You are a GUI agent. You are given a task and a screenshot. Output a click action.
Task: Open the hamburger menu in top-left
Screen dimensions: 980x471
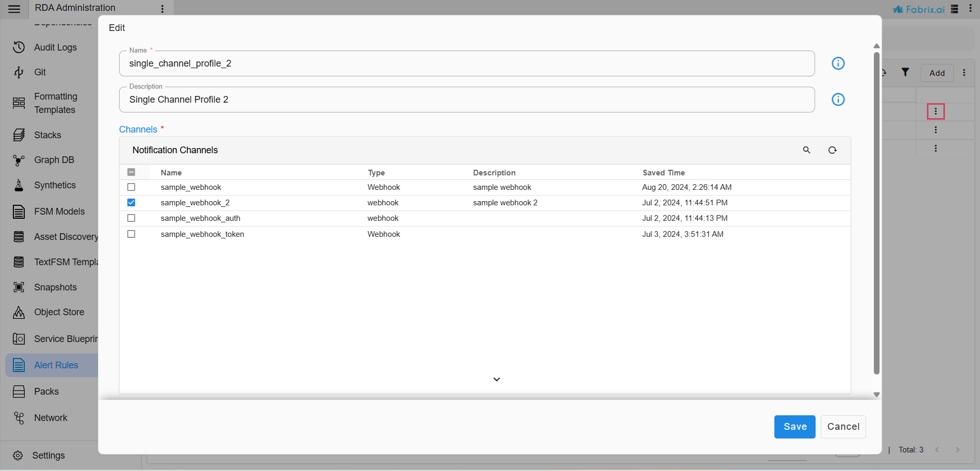(14, 9)
